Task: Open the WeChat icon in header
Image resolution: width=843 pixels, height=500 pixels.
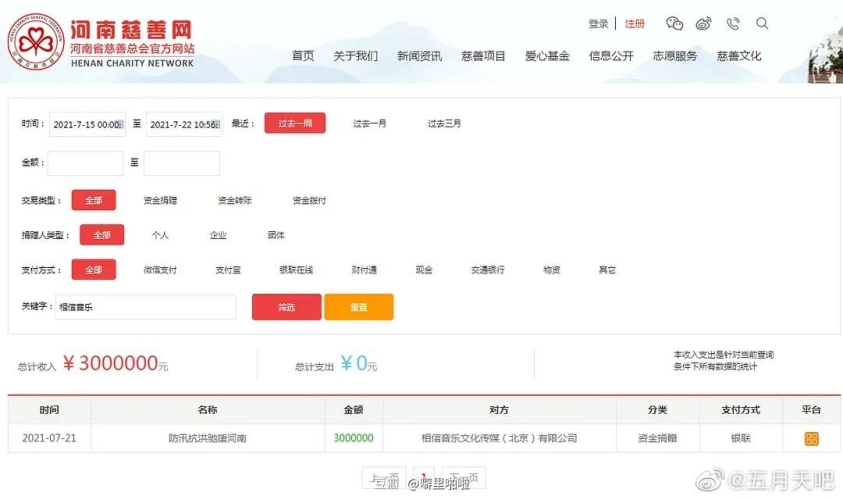Action: coord(674,23)
